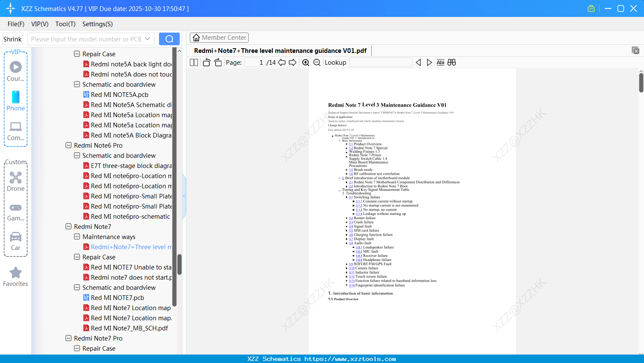
Task: Open the Member Center
Action: (219, 38)
